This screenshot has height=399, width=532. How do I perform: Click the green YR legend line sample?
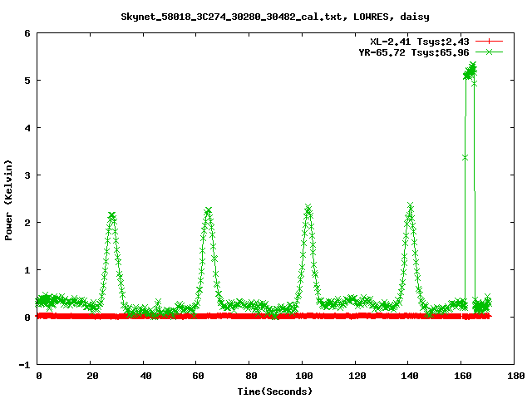(489, 52)
